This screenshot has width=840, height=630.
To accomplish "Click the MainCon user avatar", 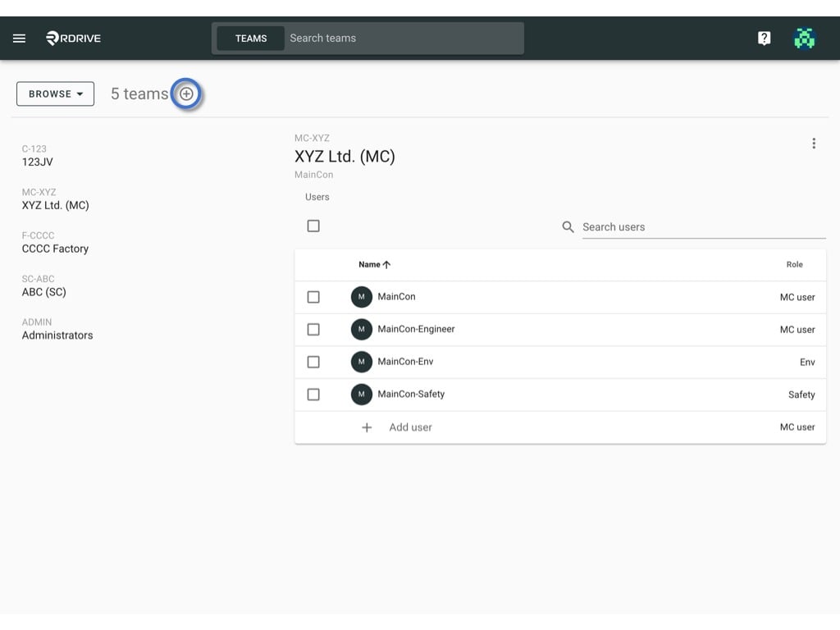I will pyautogui.click(x=362, y=297).
